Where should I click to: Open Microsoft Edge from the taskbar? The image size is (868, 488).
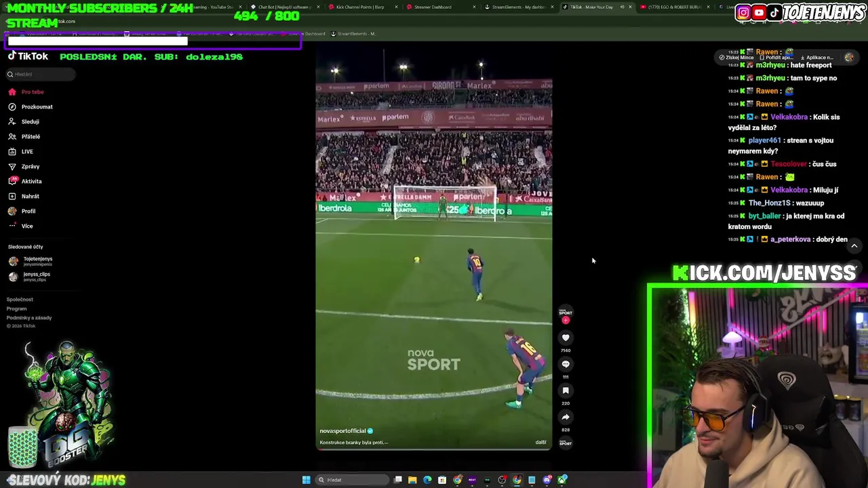[x=427, y=480]
